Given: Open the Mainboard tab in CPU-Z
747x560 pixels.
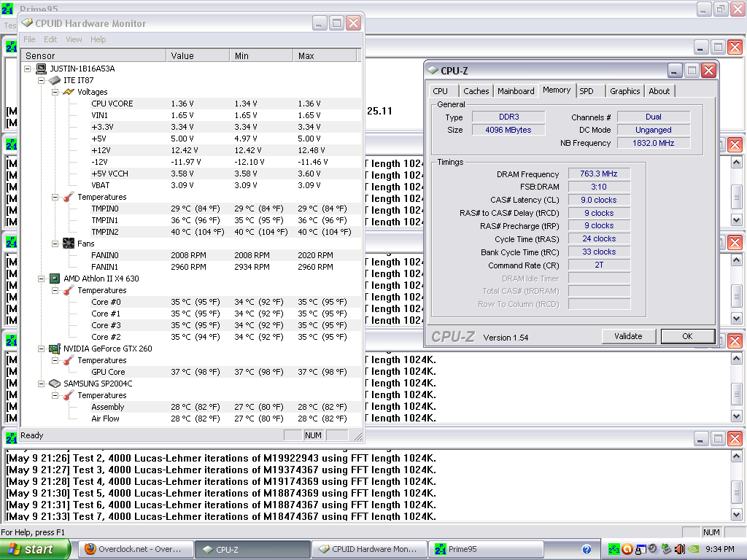Looking at the screenshot, I should coord(516,91).
